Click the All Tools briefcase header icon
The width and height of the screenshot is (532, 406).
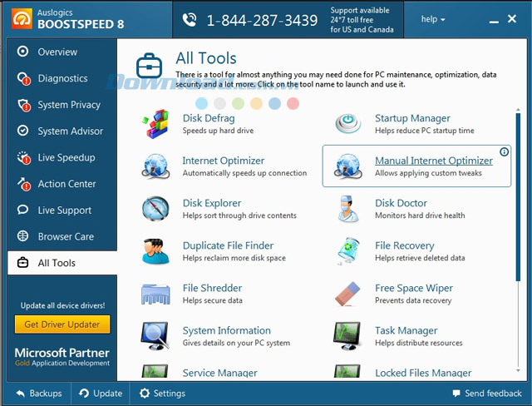pos(149,66)
